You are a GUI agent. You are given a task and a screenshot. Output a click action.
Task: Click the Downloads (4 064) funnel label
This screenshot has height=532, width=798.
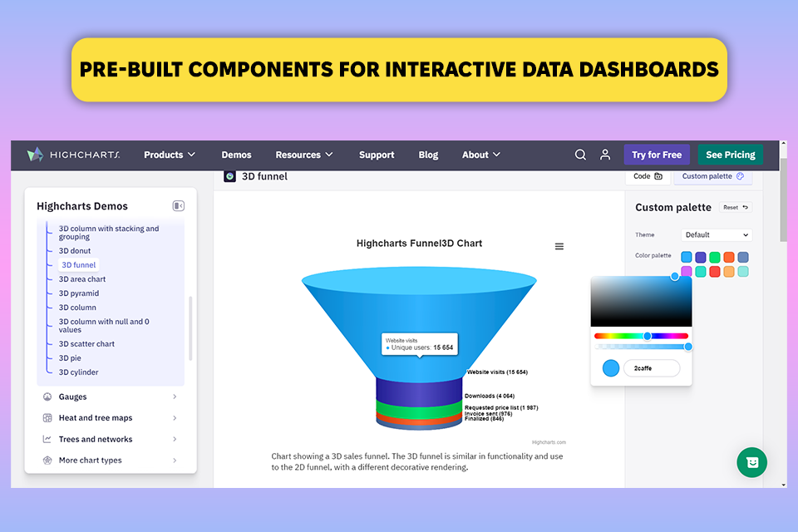tap(490, 396)
